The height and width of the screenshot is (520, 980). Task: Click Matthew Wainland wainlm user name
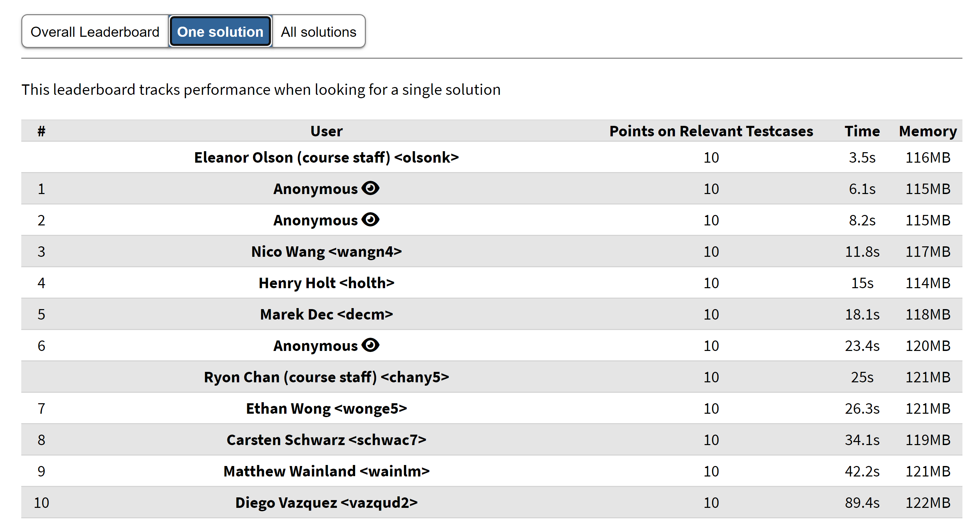coord(326,471)
